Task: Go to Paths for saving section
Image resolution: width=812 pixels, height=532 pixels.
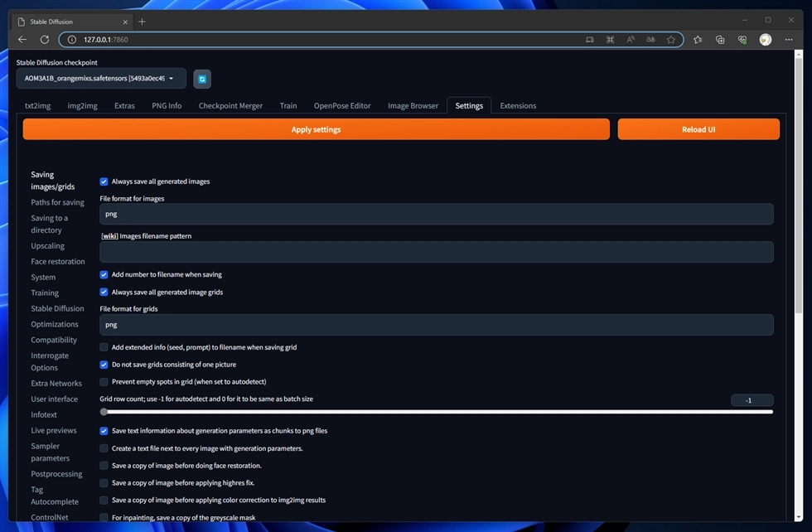Action: [57, 202]
